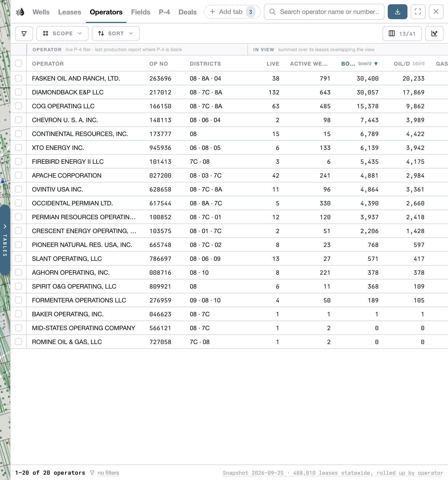This screenshot has height=480, width=448.
Task: Sort by OIL/D column header
Action: pos(409,64)
